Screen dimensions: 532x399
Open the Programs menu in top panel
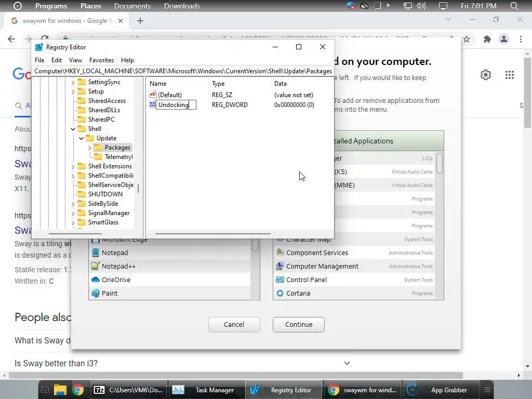(x=51, y=6)
